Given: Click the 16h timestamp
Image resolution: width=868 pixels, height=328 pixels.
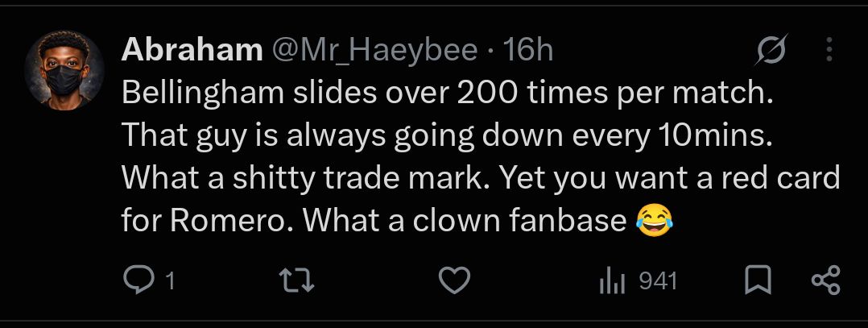Looking at the screenshot, I should pos(529,51).
